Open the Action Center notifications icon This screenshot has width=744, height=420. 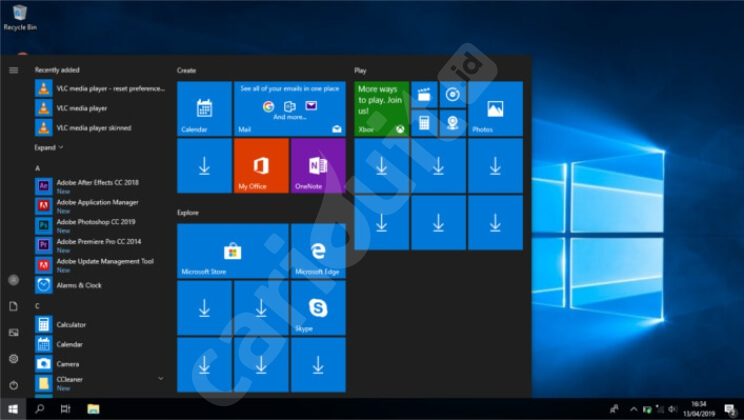point(730,409)
